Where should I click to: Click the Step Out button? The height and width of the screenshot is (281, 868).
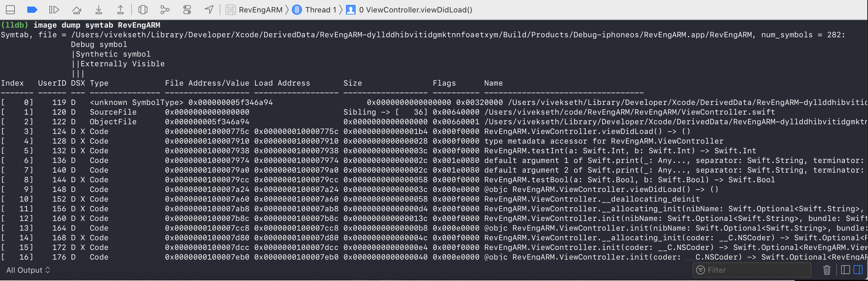tap(120, 10)
